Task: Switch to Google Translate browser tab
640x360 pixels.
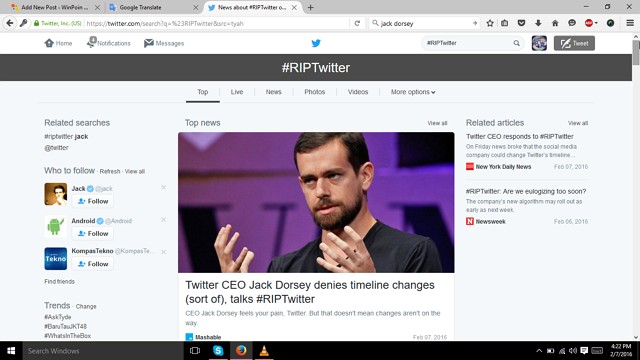Action: point(153,7)
